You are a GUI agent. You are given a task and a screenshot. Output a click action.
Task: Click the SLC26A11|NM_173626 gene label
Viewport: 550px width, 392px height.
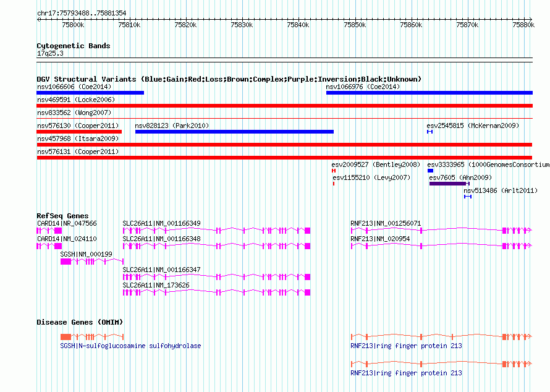(x=156, y=285)
